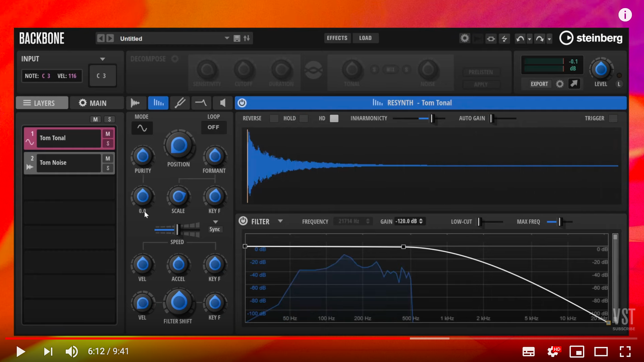Open the Loop OFF selector

point(213,127)
